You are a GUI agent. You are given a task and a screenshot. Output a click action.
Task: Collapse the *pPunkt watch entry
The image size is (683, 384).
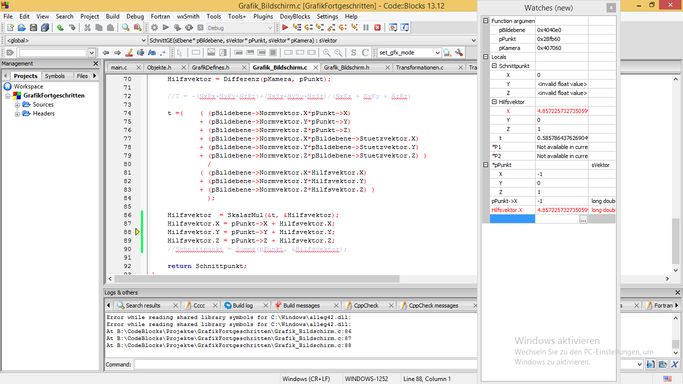point(486,165)
